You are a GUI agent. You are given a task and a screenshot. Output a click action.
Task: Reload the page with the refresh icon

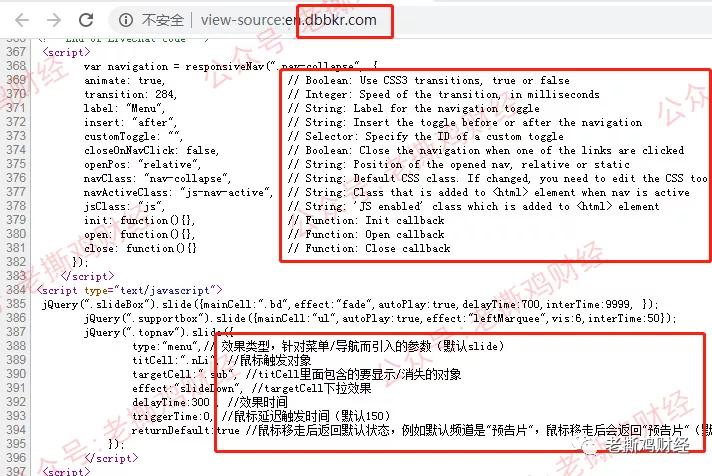pyautogui.click(x=86, y=20)
